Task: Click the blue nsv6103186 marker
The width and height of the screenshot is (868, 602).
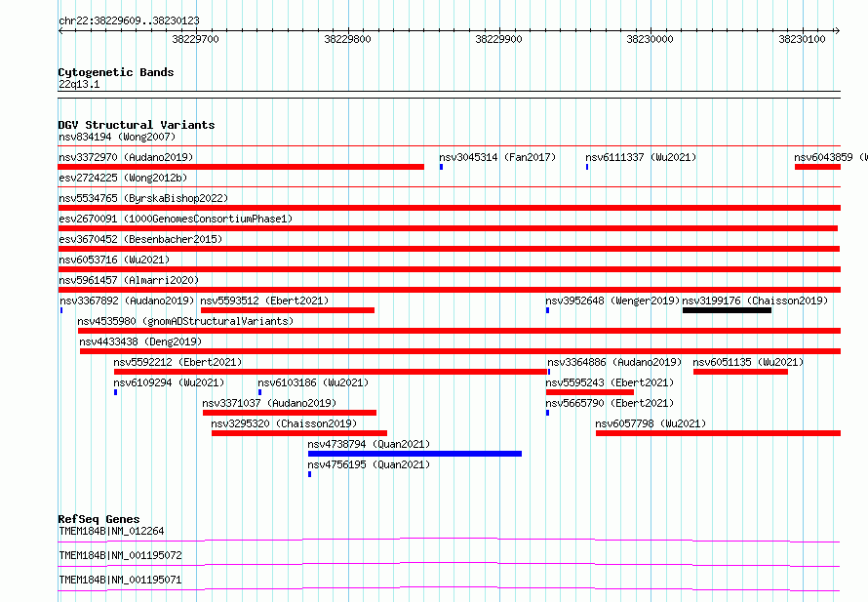Action: pyautogui.click(x=259, y=392)
